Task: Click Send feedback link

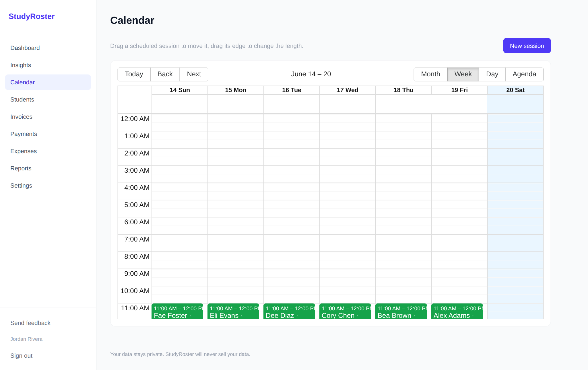Action: [30, 323]
